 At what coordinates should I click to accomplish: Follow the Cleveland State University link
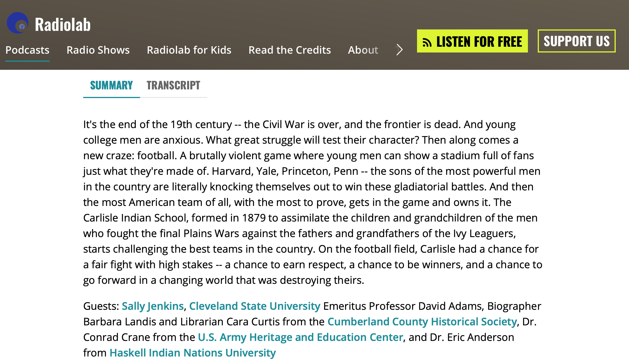pos(254,306)
